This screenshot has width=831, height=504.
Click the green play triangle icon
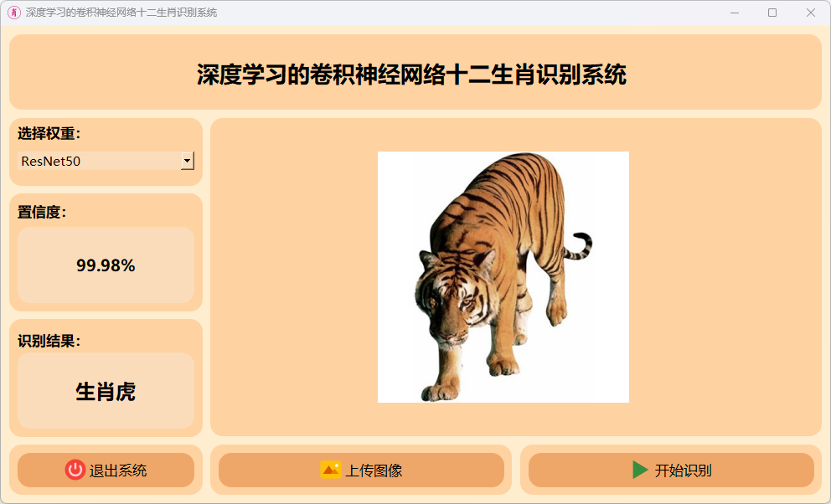[x=640, y=470]
